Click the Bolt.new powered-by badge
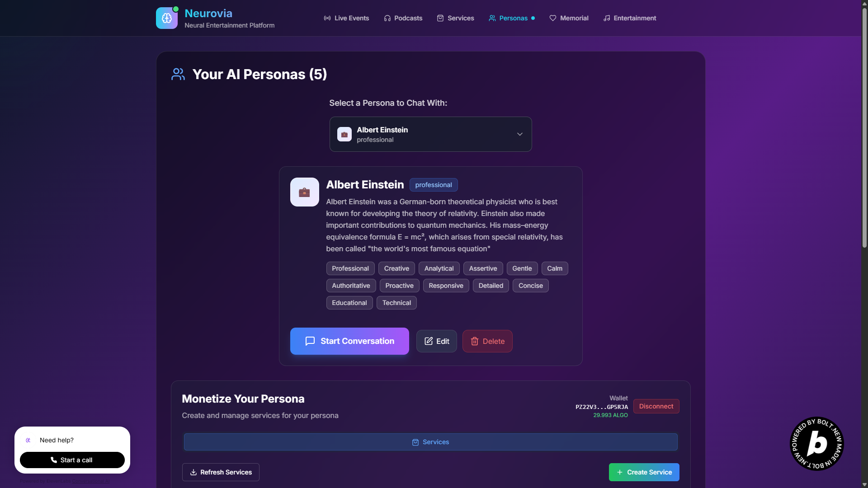This screenshot has width=868, height=488. pos(817,444)
